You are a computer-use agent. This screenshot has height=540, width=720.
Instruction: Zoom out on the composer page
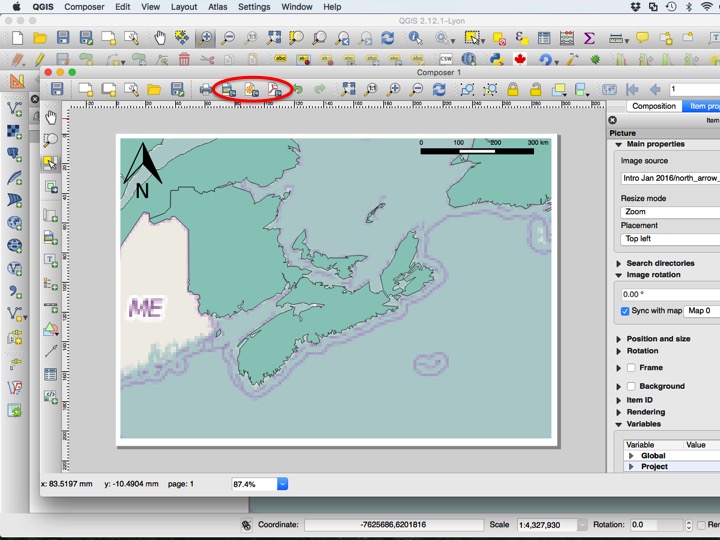[416, 89]
